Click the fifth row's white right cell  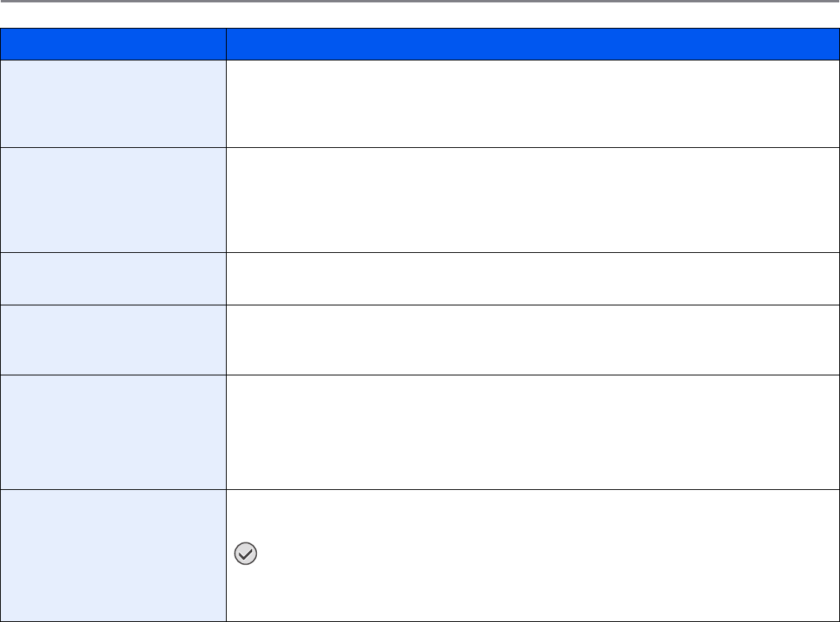click(532, 432)
